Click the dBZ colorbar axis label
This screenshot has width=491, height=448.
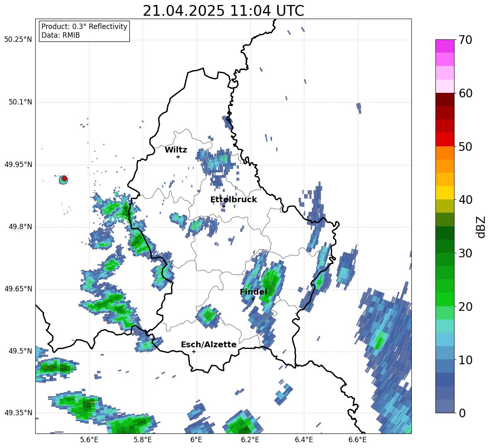pyautogui.click(x=481, y=227)
